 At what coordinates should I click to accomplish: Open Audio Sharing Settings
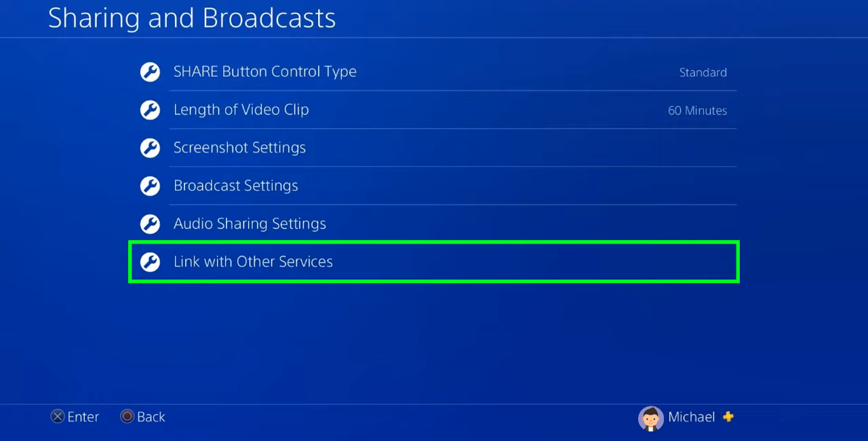pyautogui.click(x=434, y=224)
